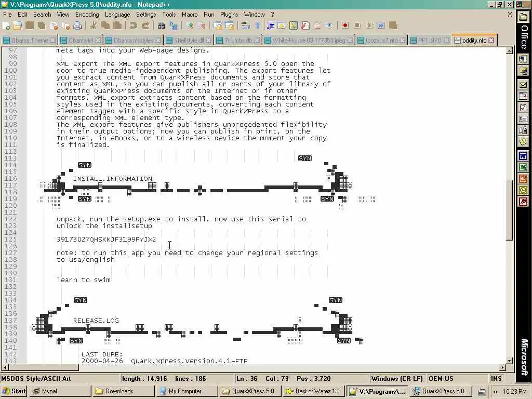Click the Open file toolbar icon

[x=18, y=26]
